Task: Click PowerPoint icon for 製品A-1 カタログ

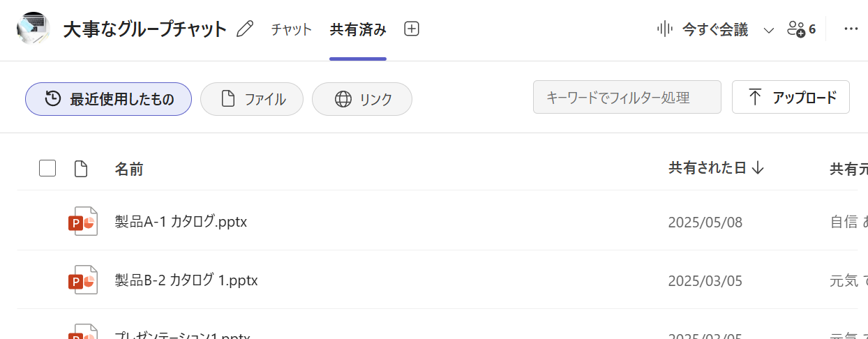Action: click(82, 222)
